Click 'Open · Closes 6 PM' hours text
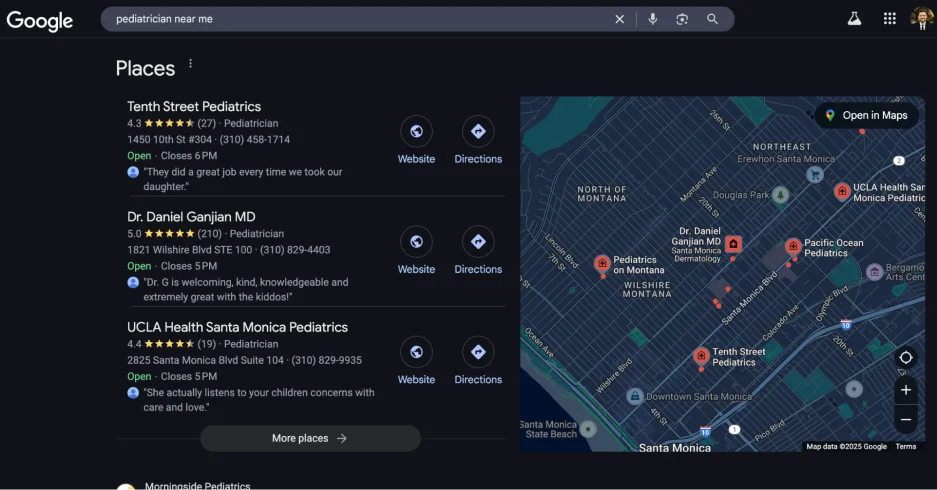 pyautogui.click(x=172, y=155)
